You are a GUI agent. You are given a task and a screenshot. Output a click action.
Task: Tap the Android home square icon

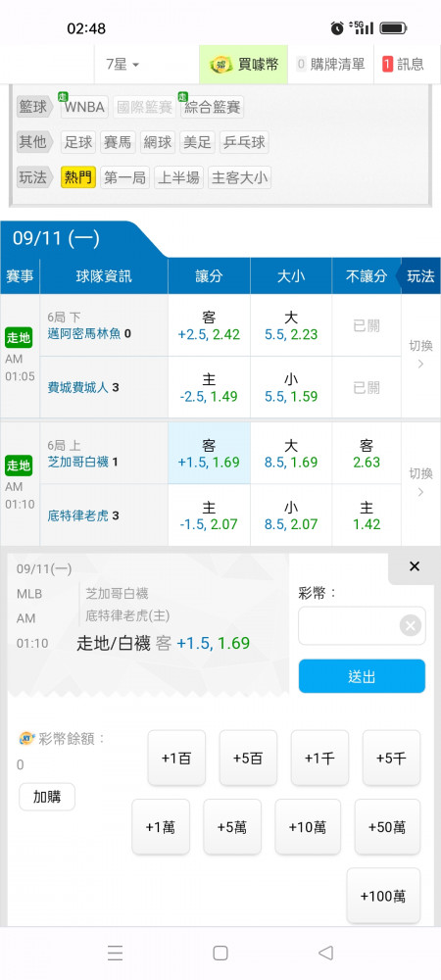(220, 953)
